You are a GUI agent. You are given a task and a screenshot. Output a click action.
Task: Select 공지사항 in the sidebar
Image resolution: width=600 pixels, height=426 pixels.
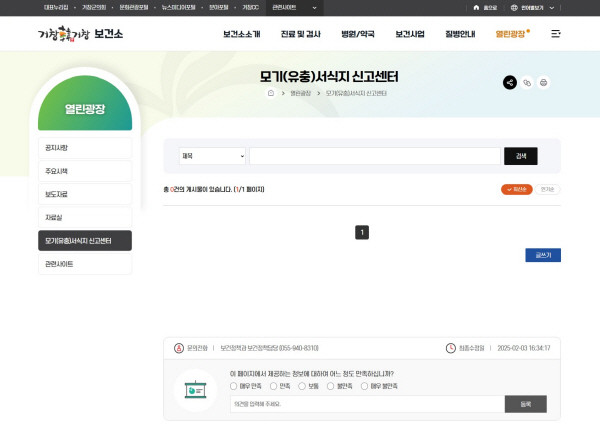coord(85,148)
